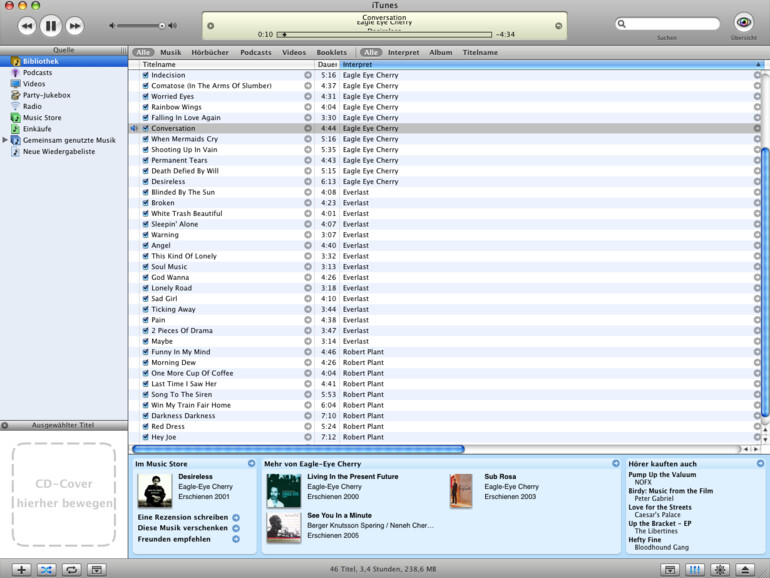Screen dimensions: 770x578
Task: Open the Übersicht browse eye icon
Action: [743, 23]
